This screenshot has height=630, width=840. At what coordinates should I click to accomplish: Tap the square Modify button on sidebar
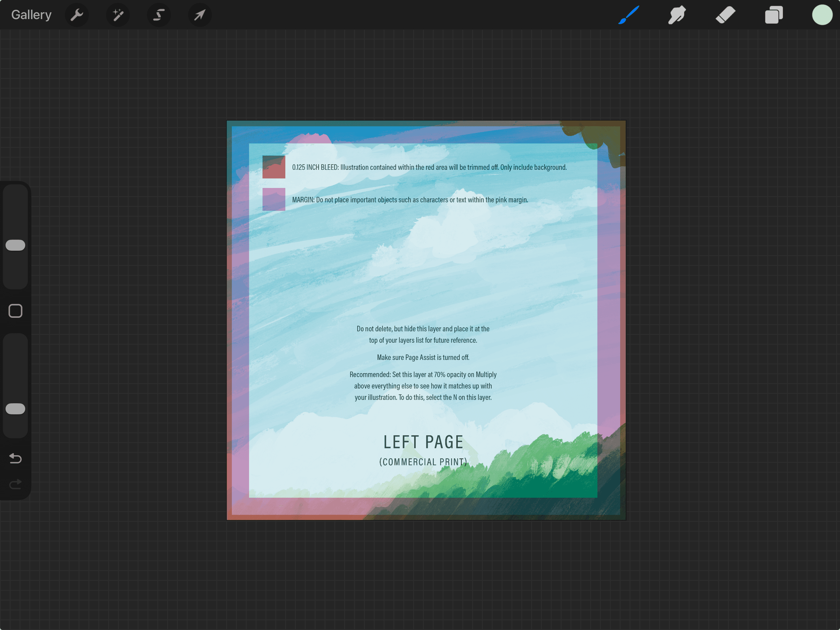point(15,311)
